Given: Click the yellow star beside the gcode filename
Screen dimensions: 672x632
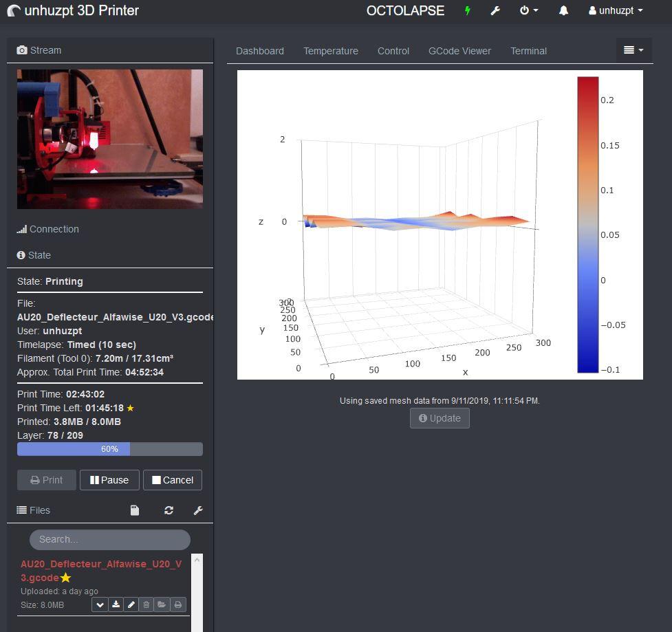Looking at the screenshot, I should [x=65, y=578].
